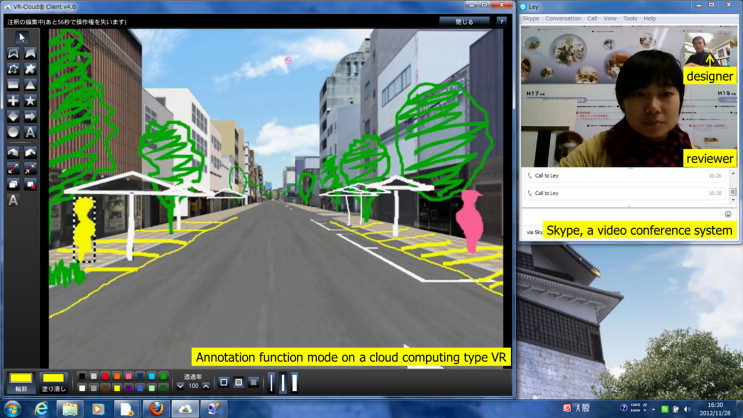The height and width of the screenshot is (418, 743).
Task: Open the Conversation menu in Skype
Action: pyautogui.click(x=563, y=18)
